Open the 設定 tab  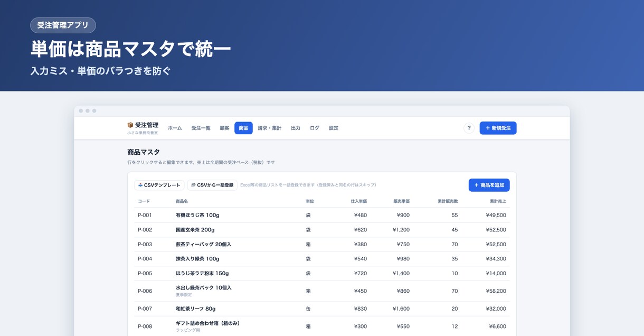click(334, 128)
